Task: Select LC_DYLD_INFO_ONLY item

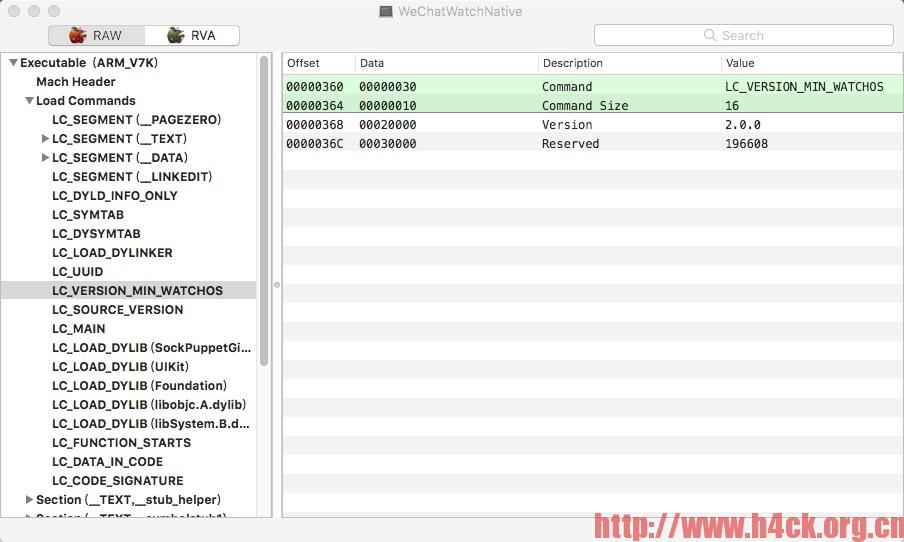Action: [x=115, y=195]
